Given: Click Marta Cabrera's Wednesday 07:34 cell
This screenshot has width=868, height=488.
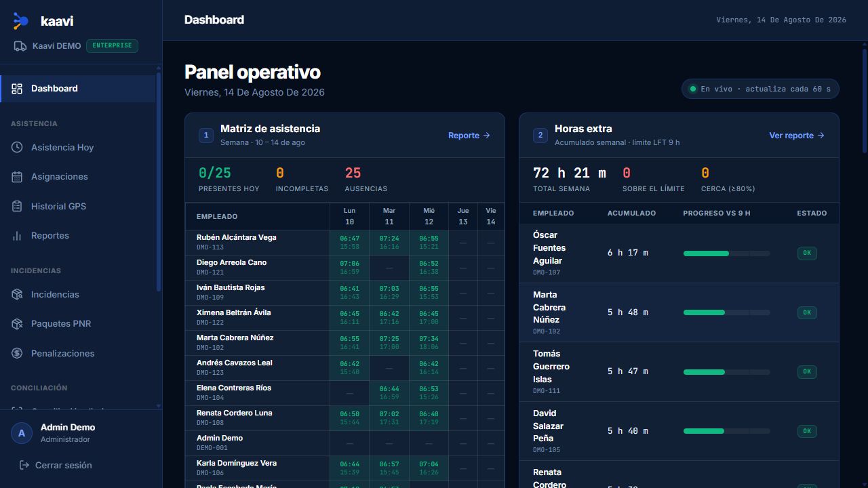Looking at the screenshot, I should [x=429, y=343].
